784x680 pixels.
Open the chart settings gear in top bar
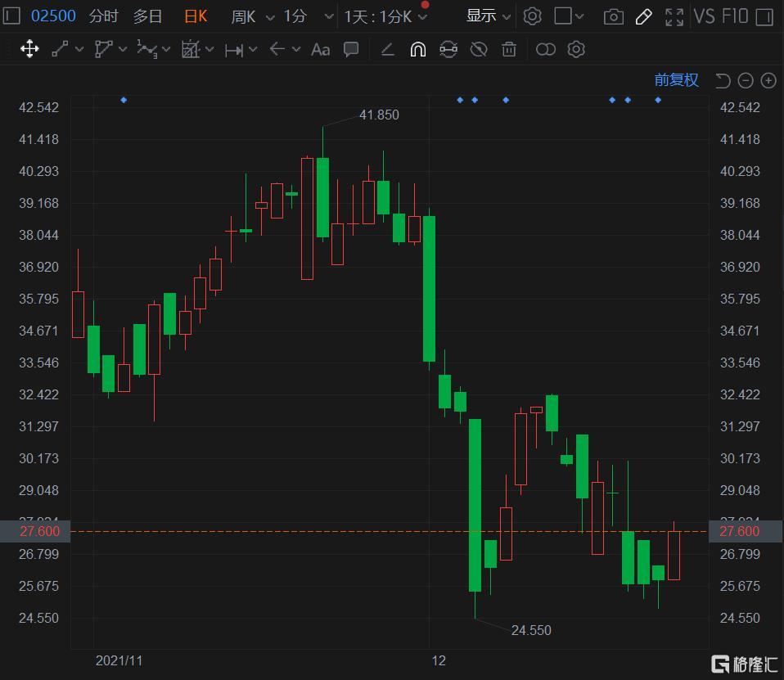tap(532, 16)
